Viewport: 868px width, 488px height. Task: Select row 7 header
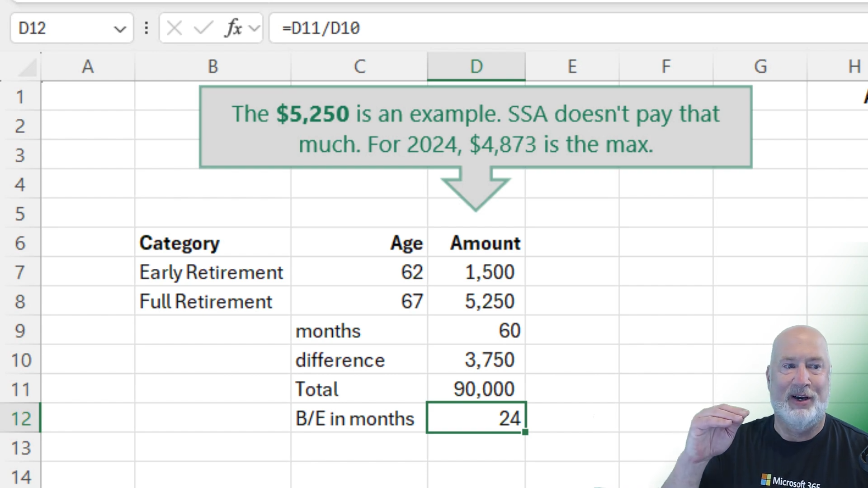(x=20, y=272)
